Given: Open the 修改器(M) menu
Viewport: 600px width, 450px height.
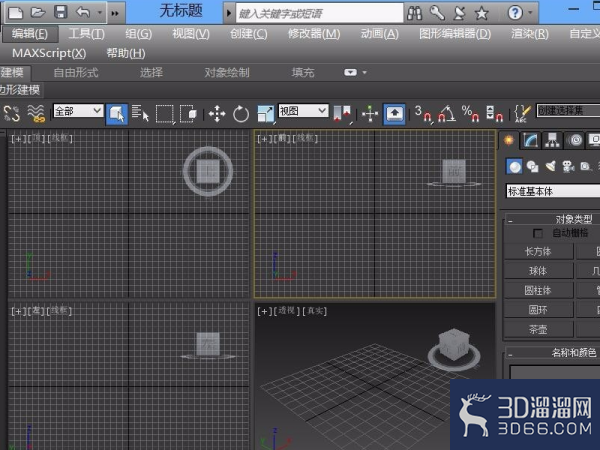Looking at the screenshot, I should pyautogui.click(x=314, y=34).
